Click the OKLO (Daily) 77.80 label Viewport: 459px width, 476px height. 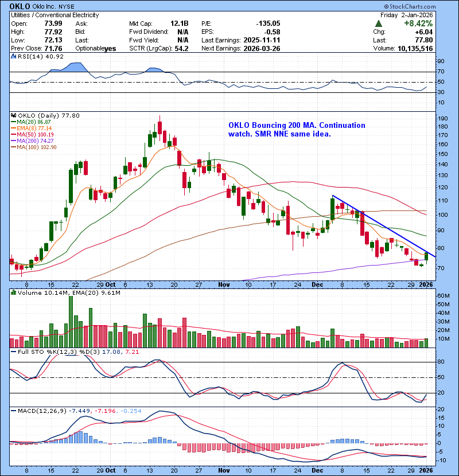tap(49, 116)
